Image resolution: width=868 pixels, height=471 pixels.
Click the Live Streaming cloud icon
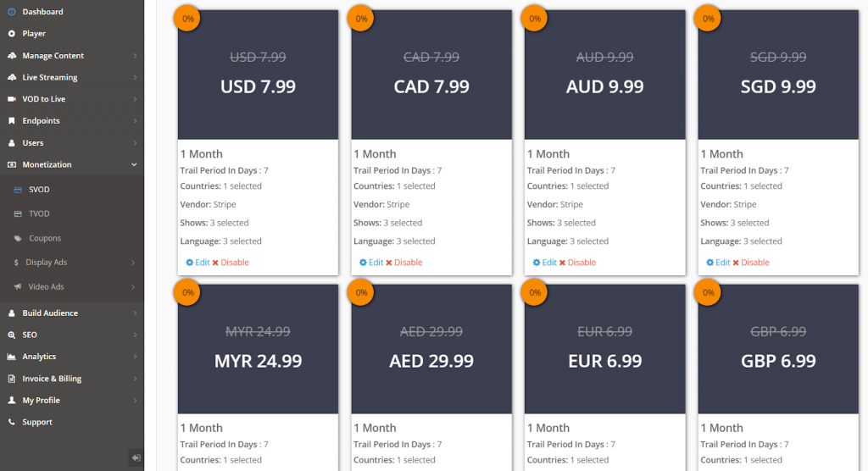click(12, 77)
